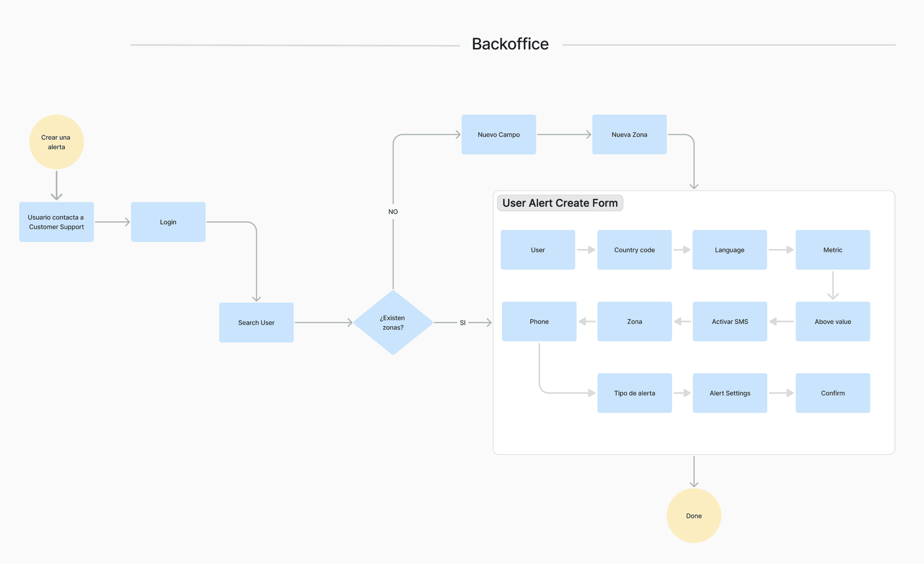Click the Confirm step box
924x564 pixels.
tap(833, 393)
